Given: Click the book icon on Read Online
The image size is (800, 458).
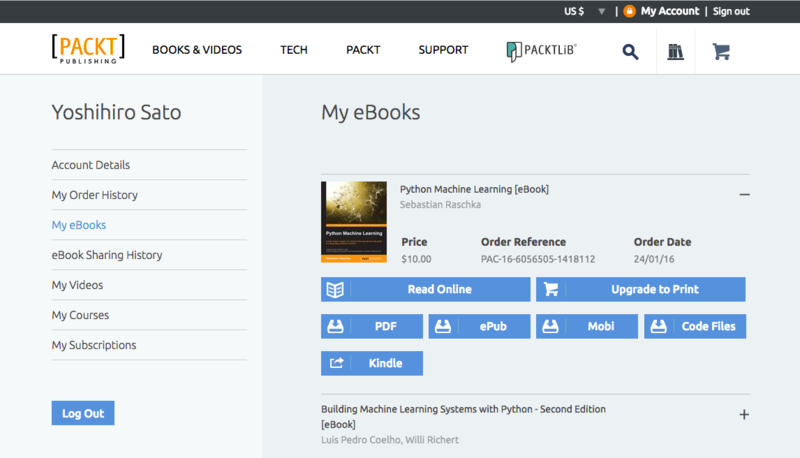Looking at the screenshot, I should pos(335,290).
